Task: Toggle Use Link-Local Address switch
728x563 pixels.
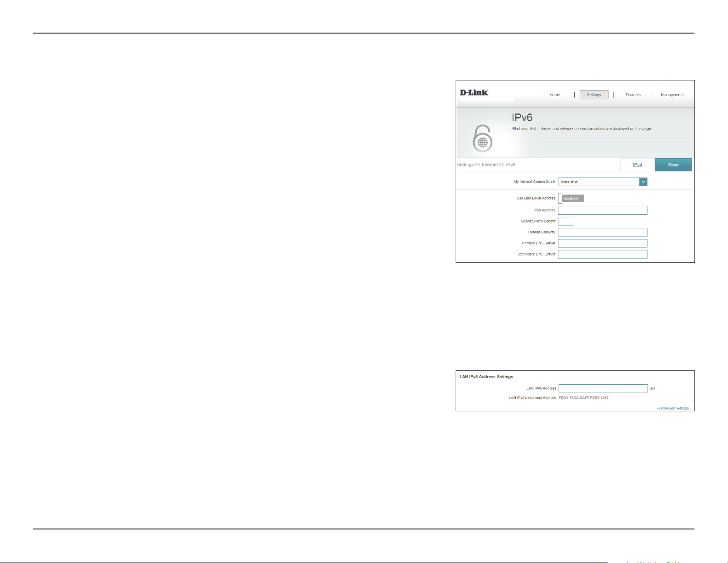Action: (x=571, y=198)
